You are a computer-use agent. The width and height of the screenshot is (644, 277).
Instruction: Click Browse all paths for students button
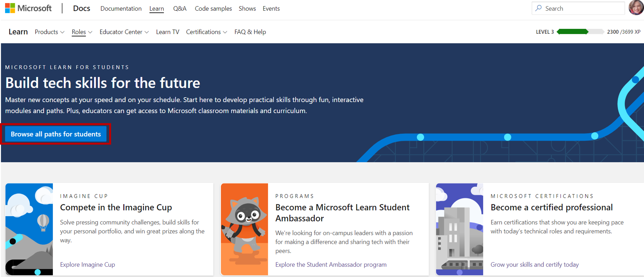[56, 134]
